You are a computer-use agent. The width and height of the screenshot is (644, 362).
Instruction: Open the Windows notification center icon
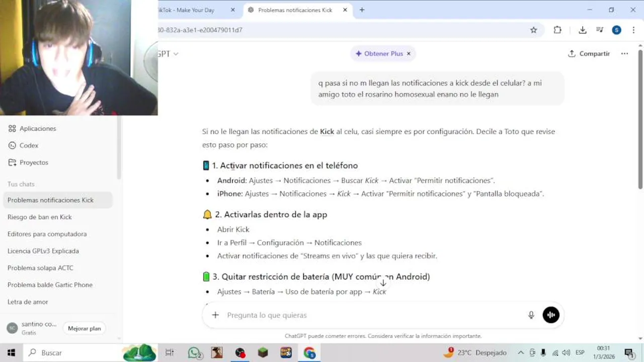click(x=629, y=353)
